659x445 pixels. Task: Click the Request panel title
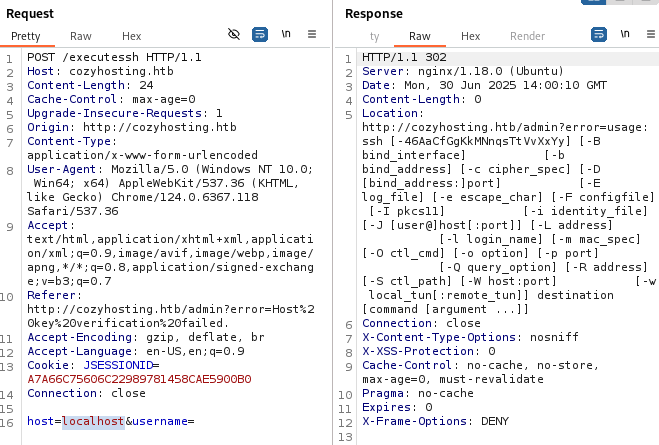coord(30,14)
